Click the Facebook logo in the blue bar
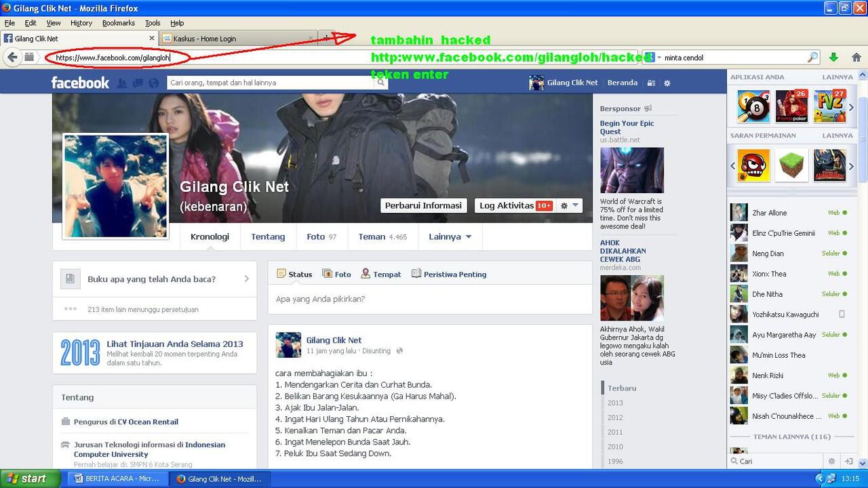The width and height of the screenshot is (868, 488). (x=80, y=83)
